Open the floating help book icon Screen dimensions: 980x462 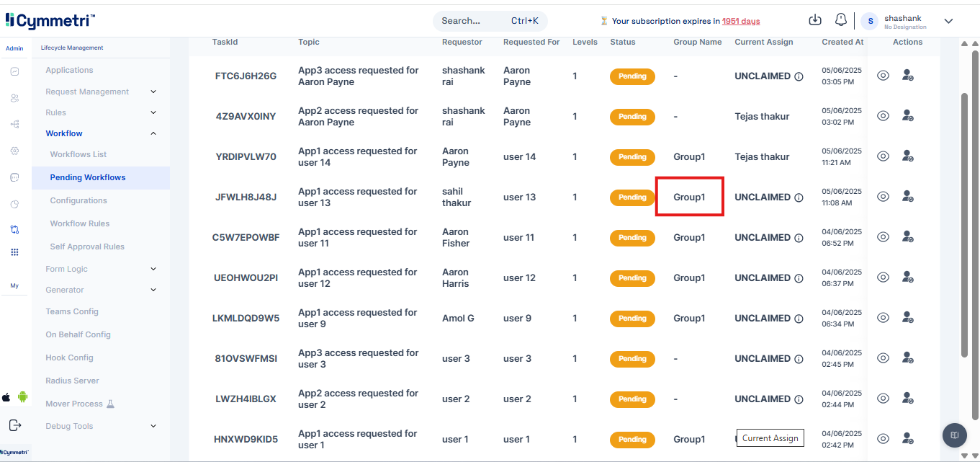[x=955, y=435]
